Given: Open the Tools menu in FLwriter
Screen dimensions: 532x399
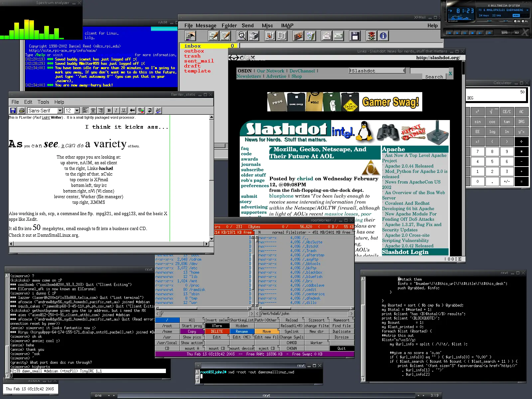Looking at the screenshot, I should tap(43, 102).
